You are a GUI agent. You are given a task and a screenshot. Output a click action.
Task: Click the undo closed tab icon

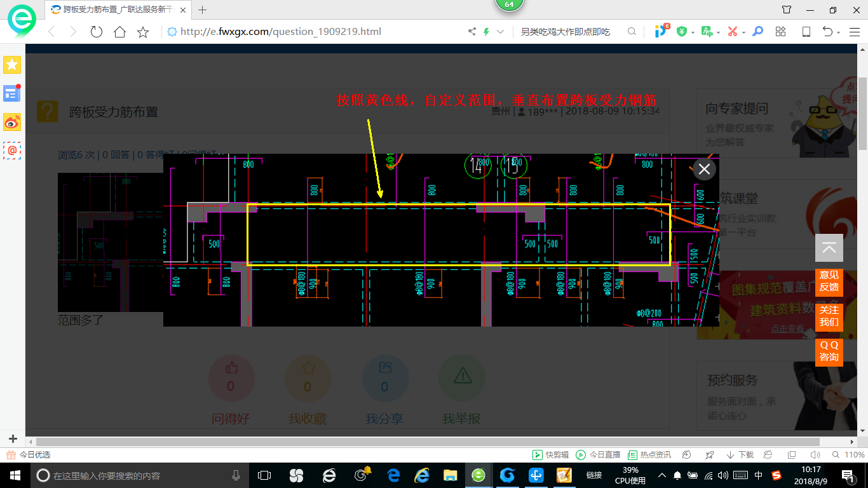coord(828,31)
